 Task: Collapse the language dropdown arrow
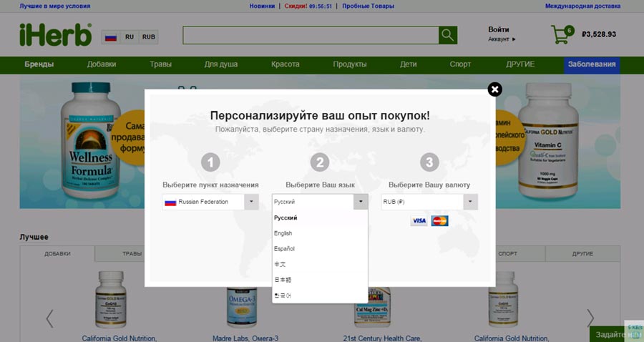point(361,202)
